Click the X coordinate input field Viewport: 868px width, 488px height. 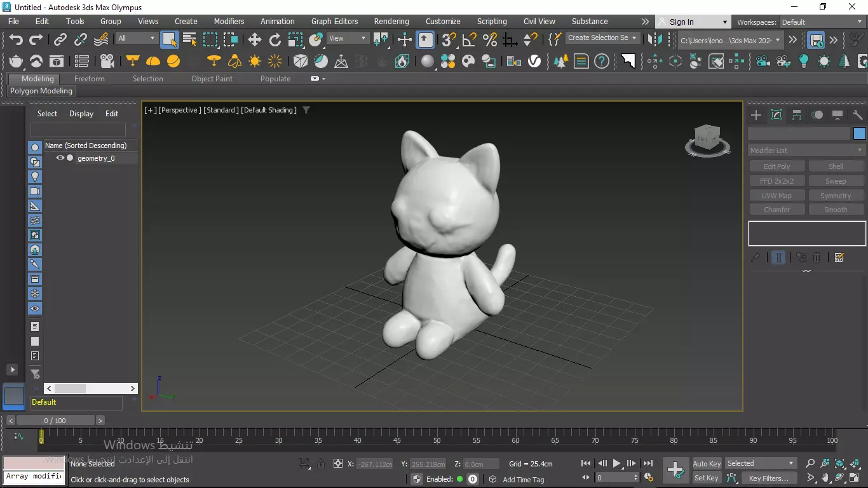tap(375, 464)
